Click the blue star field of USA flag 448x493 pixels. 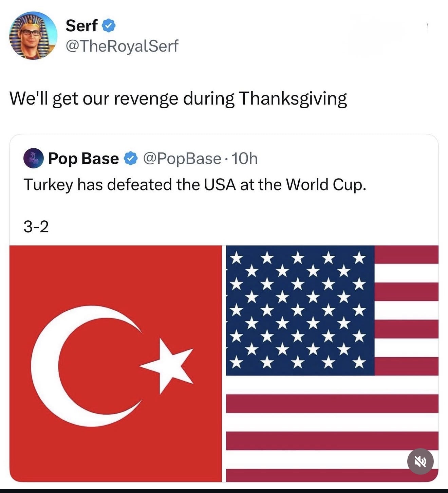[x=300, y=310]
